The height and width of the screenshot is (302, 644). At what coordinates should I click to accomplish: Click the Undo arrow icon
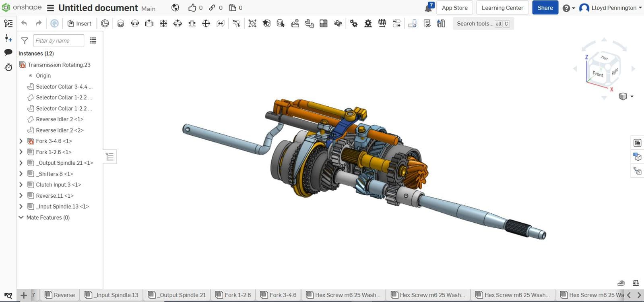pos(24,23)
